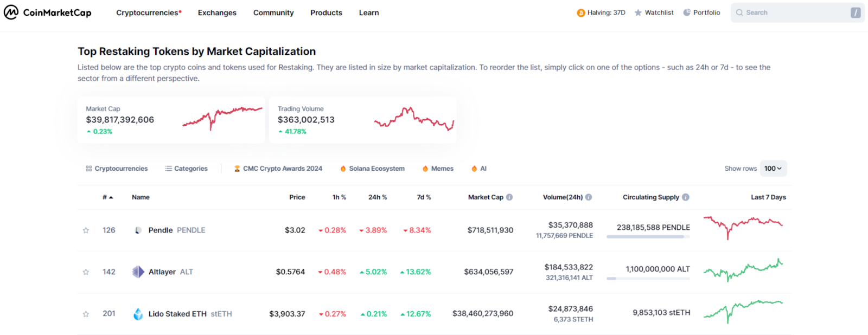Click the Bitcoin Halving coin icon
This screenshot has height=335, width=868.
pos(580,12)
